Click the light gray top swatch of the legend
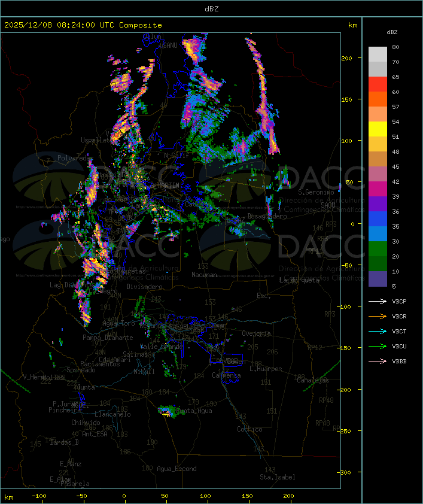 [x=378, y=54]
